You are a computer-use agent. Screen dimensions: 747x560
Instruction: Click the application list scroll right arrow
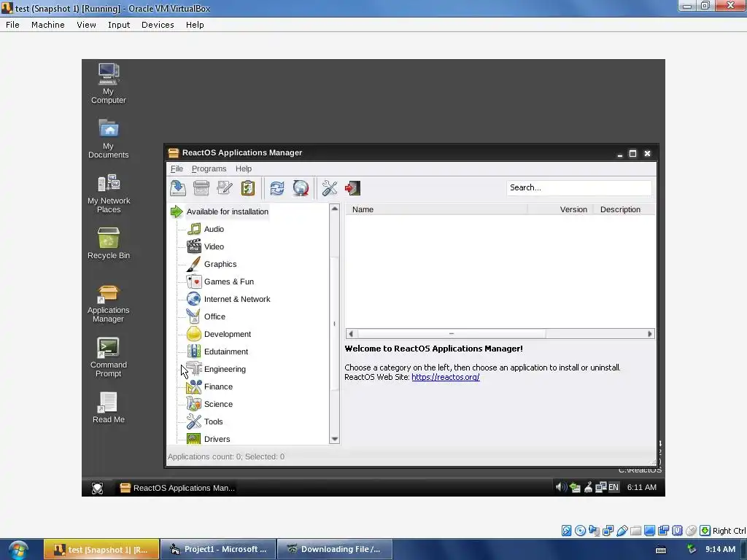tap(650, 334)
